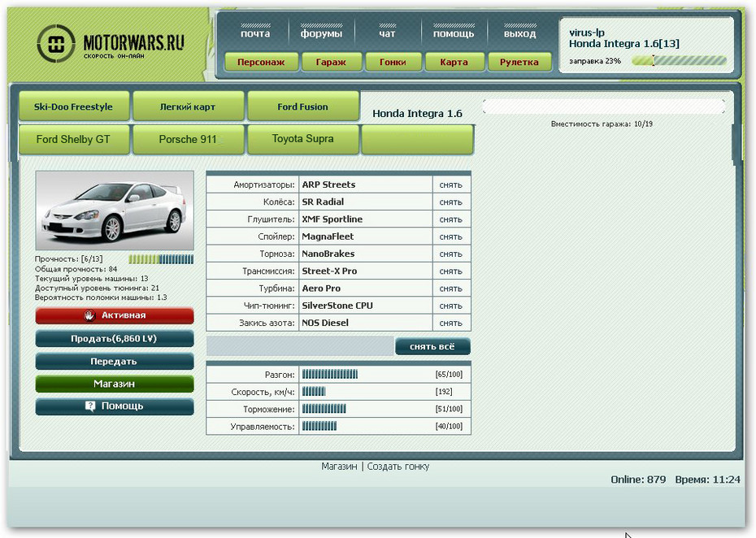The height and width of the screenshot is (538, 756).
Task: Click the Торможение stat bar
Action: click(324, 410)
